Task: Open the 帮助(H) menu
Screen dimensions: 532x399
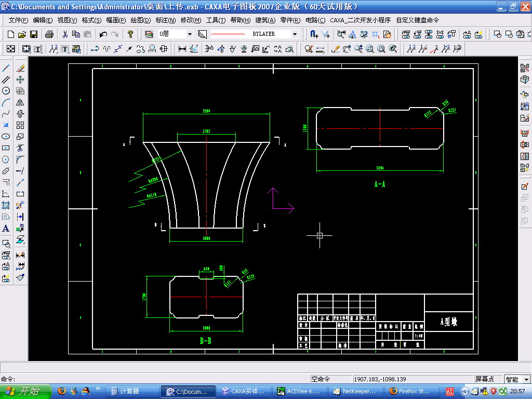Action: pos(240,20)
